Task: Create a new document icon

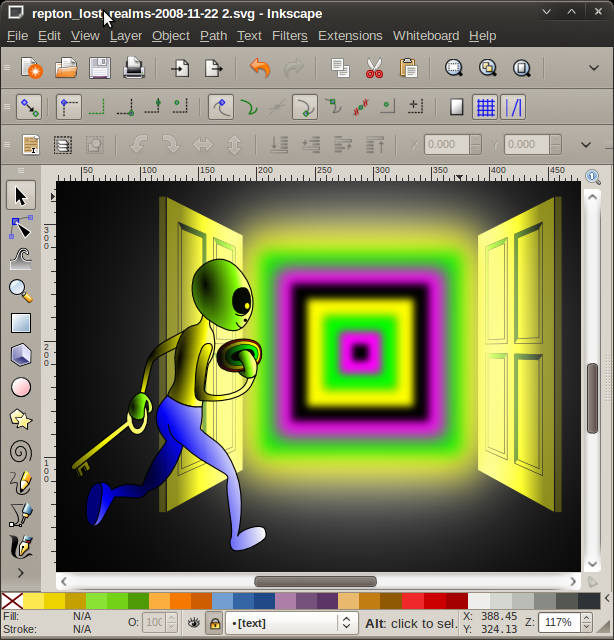Action: (31, 68)
